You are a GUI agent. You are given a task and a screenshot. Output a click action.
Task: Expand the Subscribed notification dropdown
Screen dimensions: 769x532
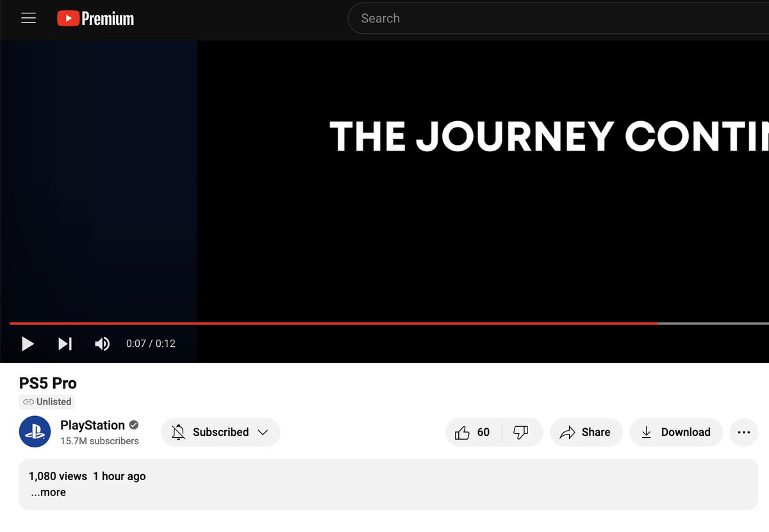pyautogui.click(x=220, y=432)
